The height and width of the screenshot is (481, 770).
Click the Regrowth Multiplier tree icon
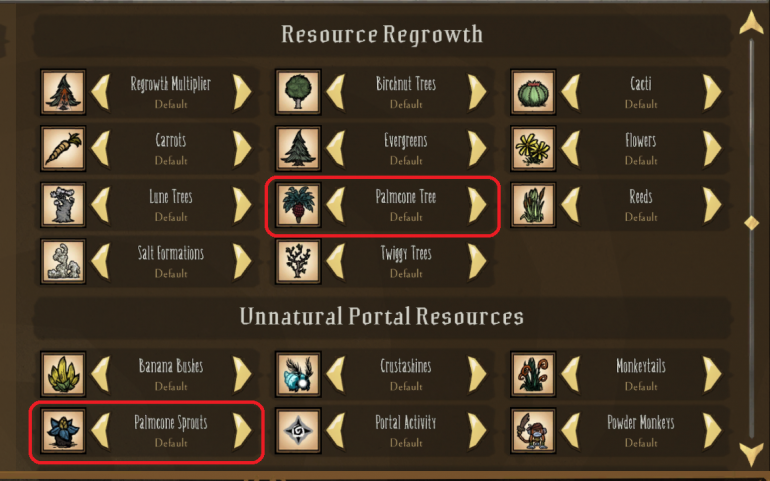[x=63, y=92]
